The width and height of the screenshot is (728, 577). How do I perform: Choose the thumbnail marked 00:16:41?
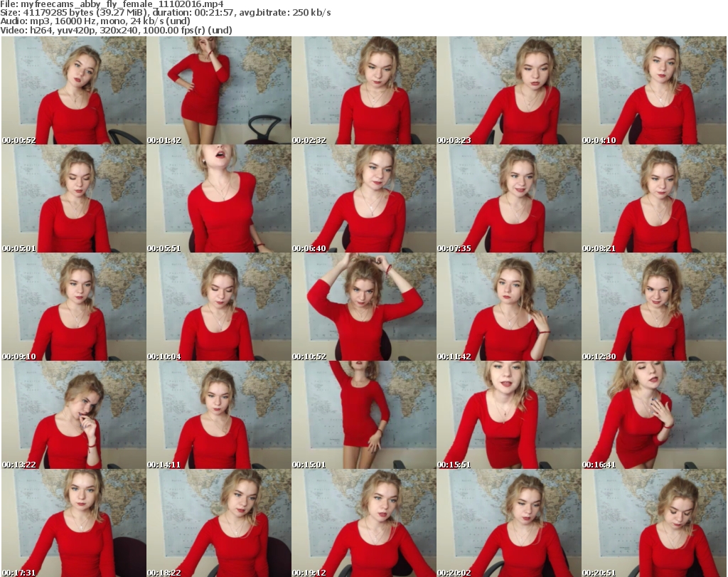coord(654,415)
